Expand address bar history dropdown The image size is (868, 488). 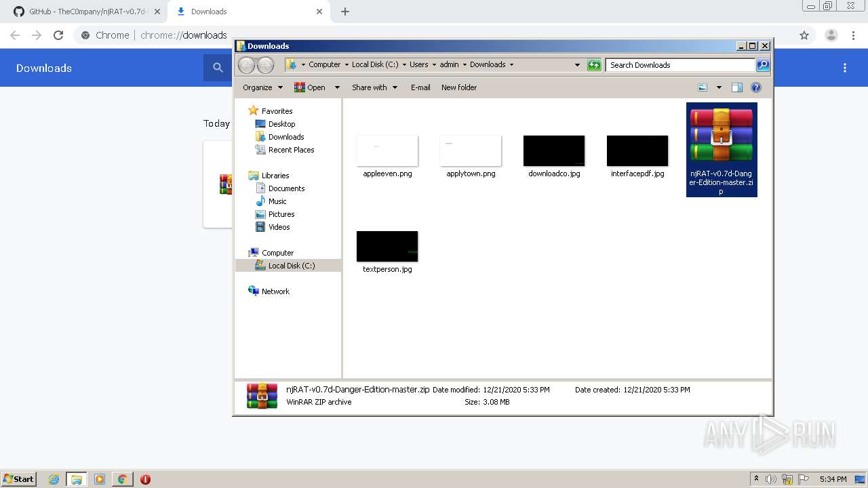tap(577, 65)
